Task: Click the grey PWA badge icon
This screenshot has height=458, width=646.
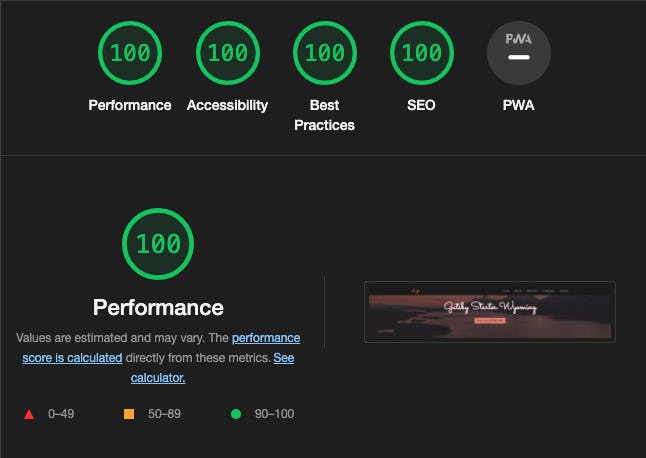Action: coord(518,52)
